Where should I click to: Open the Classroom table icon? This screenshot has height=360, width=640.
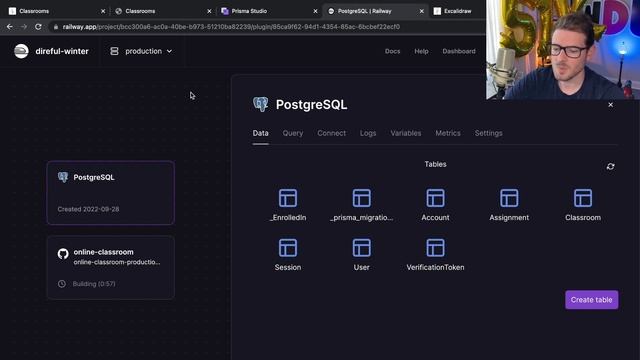(x=583, y=198)
